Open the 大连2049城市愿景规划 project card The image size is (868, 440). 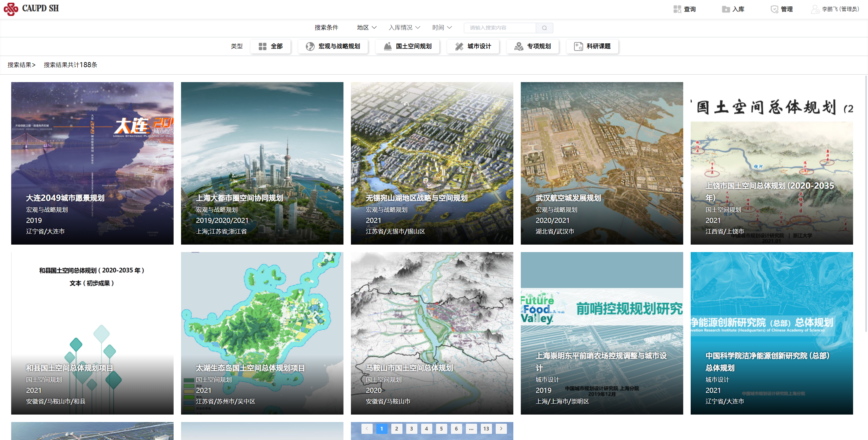click(x=92, y=163)
